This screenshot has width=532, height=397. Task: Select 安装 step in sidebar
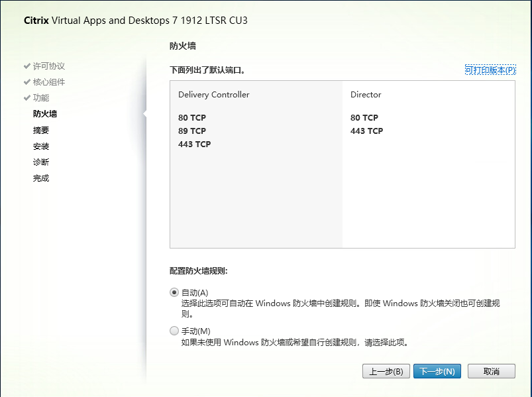tap(41, 146)
